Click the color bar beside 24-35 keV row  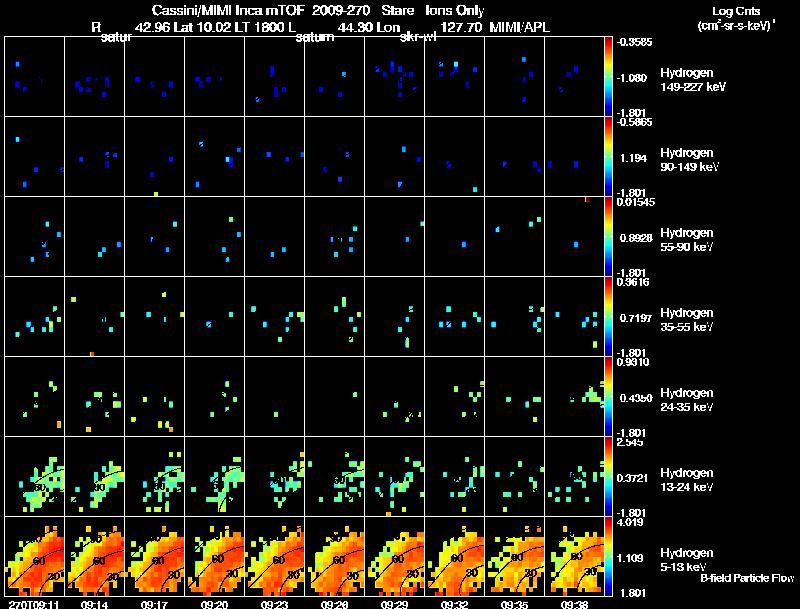point(608,397)
